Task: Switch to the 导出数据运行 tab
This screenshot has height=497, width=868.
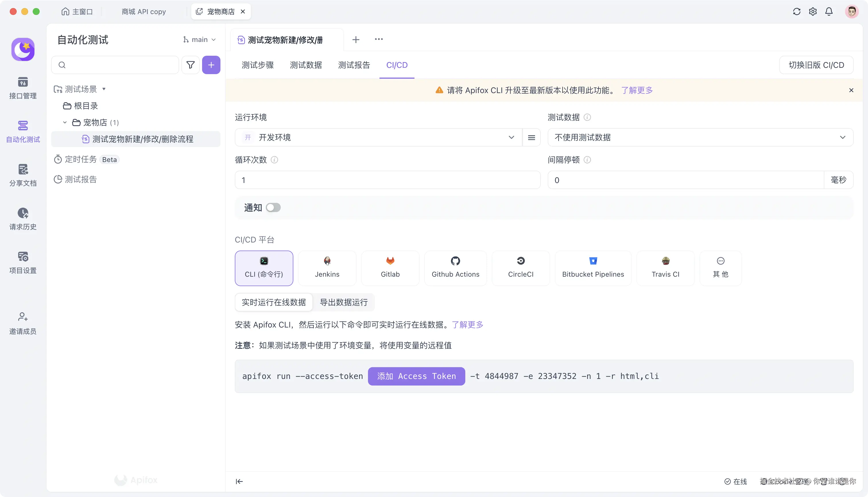Action: coord(344,303)
